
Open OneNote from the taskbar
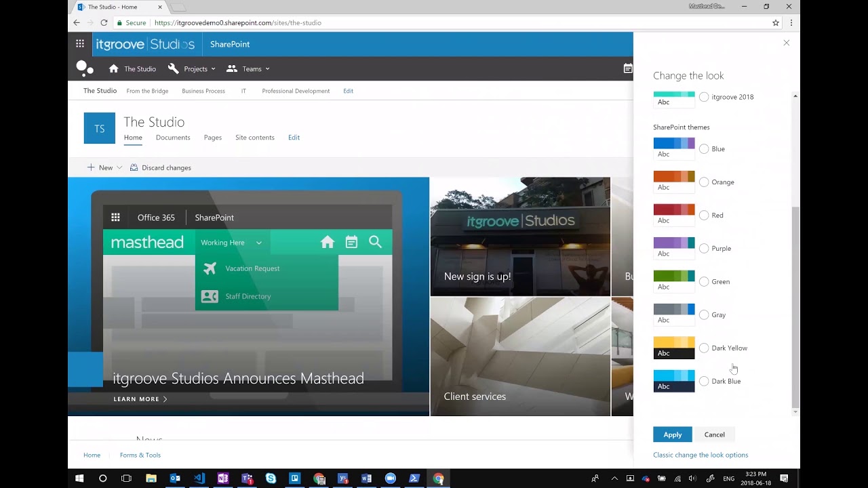[x=223, y=479]
